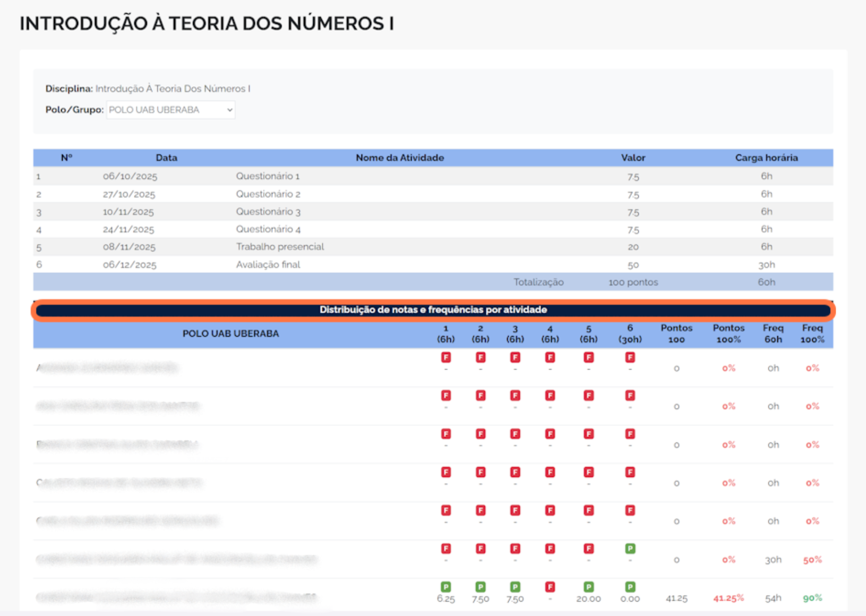Screen dimensions: 866x616
Task: Click the green P badge above 0.00
Action: [x=630, y=587]
